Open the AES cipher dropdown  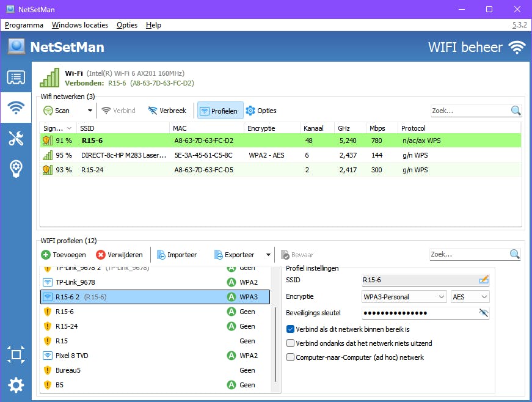pyautogui.click(x=470, y=297)
